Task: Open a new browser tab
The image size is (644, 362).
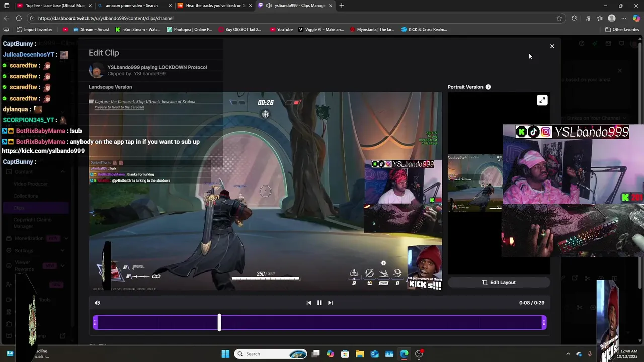Action: [342, 6]
